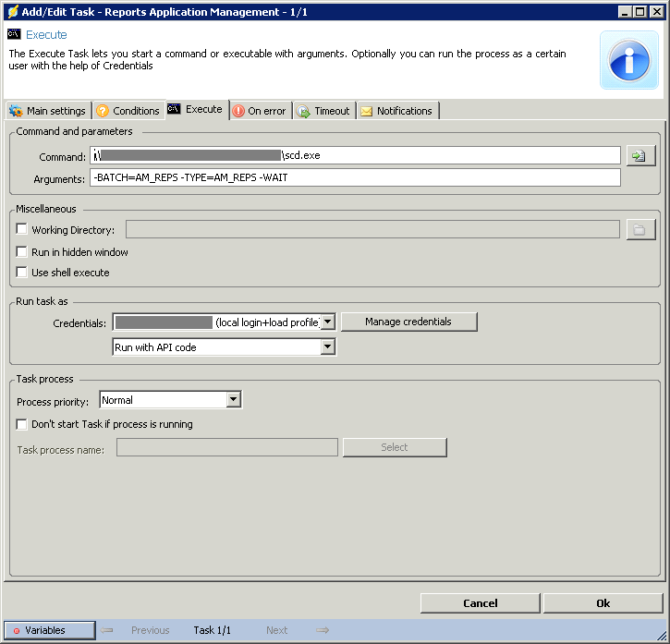Open the Credentials dropdown
670x644 pixels.
(x=327, y=322)
